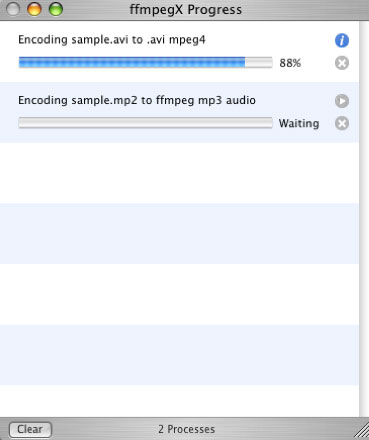Image resolution: width=369 pixels, height=440 pixels.
Task: Click the empty sample.mp2 progress bar
Action: tap(145, 123)
